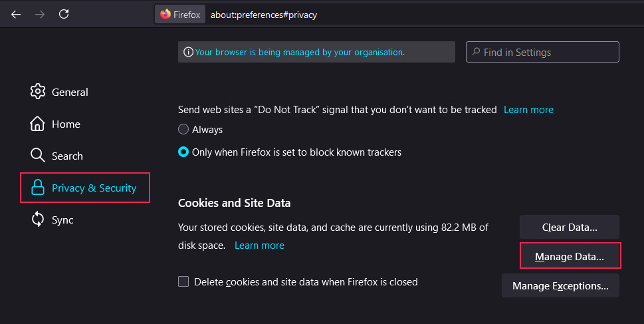Viewport: 644px width, 324px height.
Task: Open Learn more link for Do Not Track
Action: [528, 110]
